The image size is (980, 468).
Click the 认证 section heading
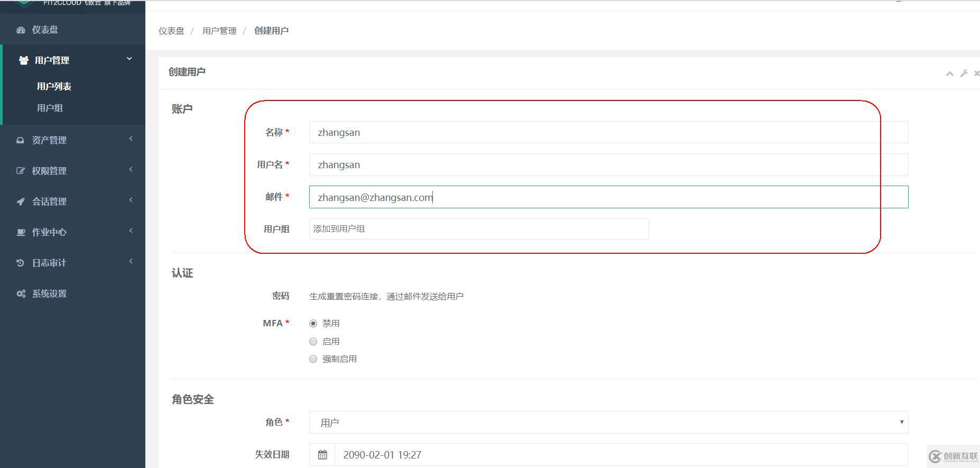point(182,273)
